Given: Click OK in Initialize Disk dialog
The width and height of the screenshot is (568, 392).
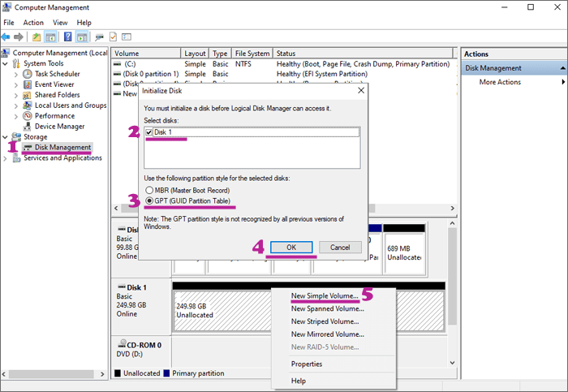Looking at the screenshot, I should coord(291,248).
